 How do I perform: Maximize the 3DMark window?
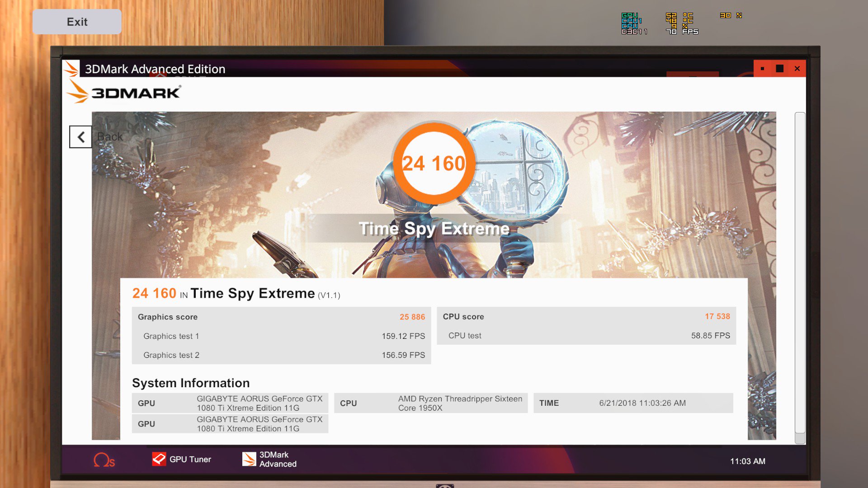pyautogui.click(x=779, y=69)
